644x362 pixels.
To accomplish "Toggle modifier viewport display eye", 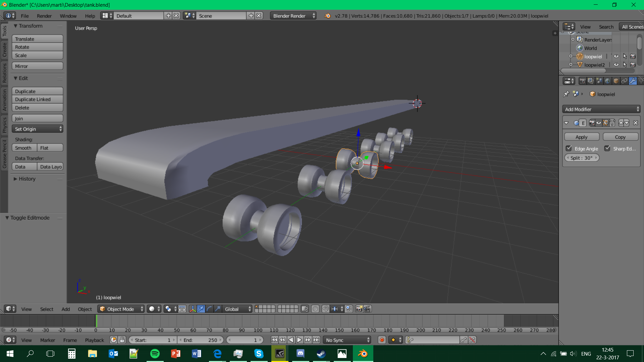I will pos(599,123).
